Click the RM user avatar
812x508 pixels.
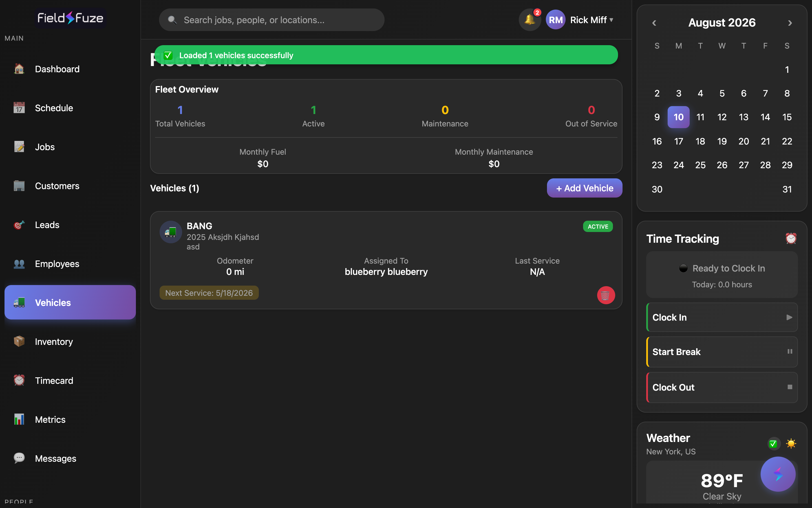(556, 20)
